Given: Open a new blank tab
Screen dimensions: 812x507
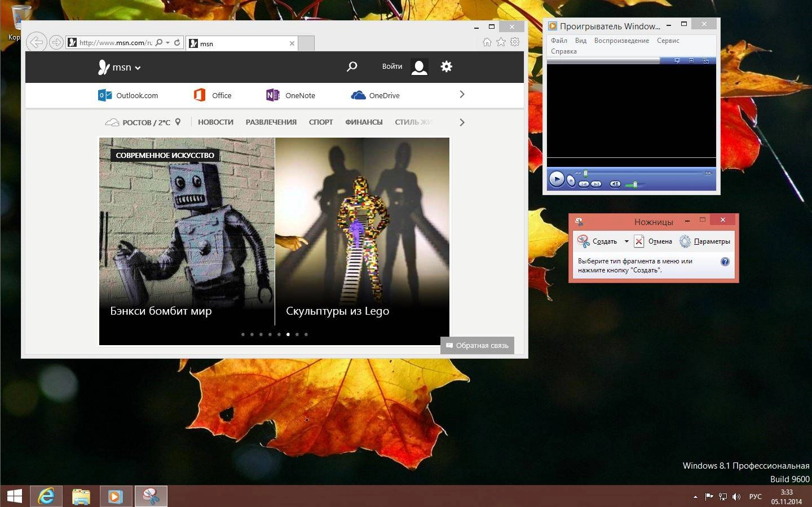Looking at the screenshot, I should 306,43.
